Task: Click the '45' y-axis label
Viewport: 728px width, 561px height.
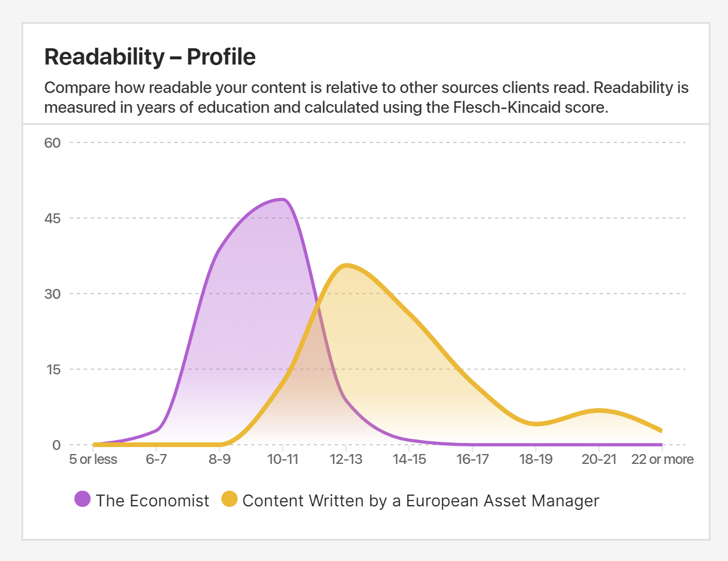Action: (x=52, y=219)
